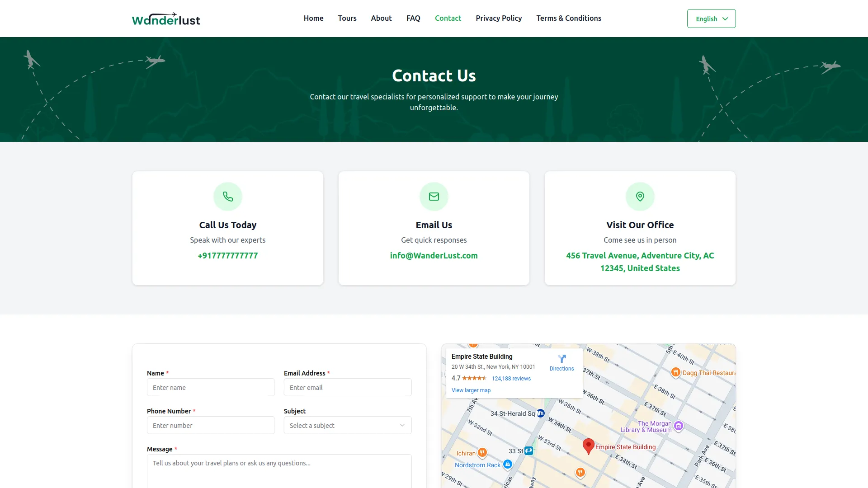Click the Morgan Library & Museum marker

[678, 425]
